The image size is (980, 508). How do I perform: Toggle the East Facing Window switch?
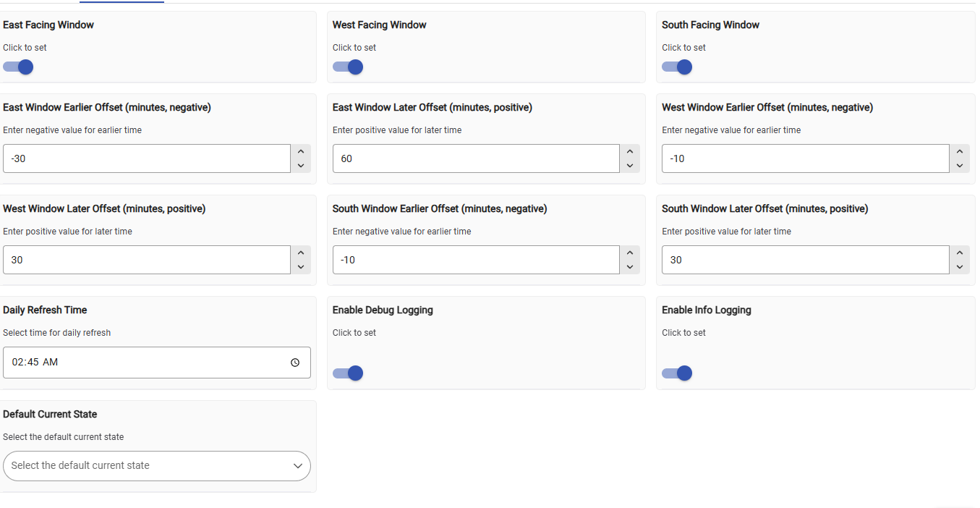(x=18, y=67)
